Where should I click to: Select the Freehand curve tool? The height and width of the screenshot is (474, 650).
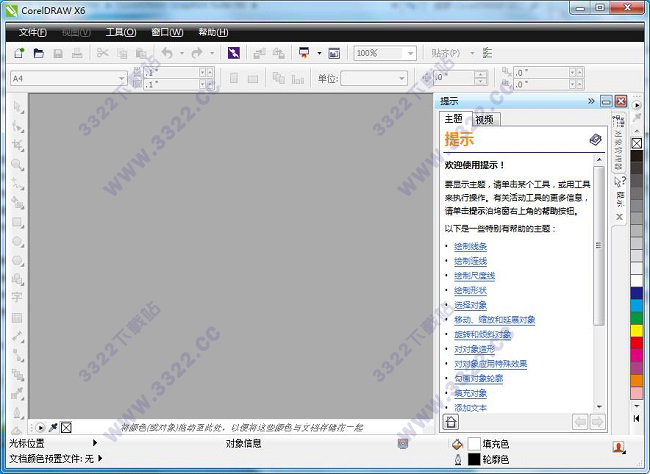pos(17,183)
